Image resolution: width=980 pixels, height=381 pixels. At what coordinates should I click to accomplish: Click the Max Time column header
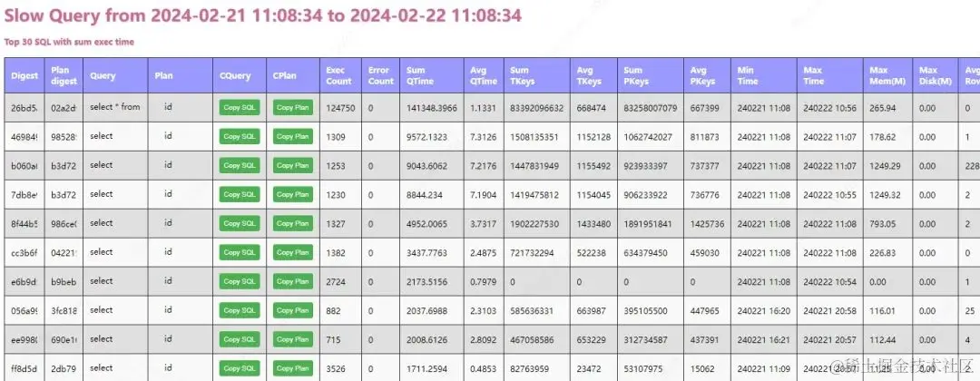pyautogui.click(x=830, y=75)
